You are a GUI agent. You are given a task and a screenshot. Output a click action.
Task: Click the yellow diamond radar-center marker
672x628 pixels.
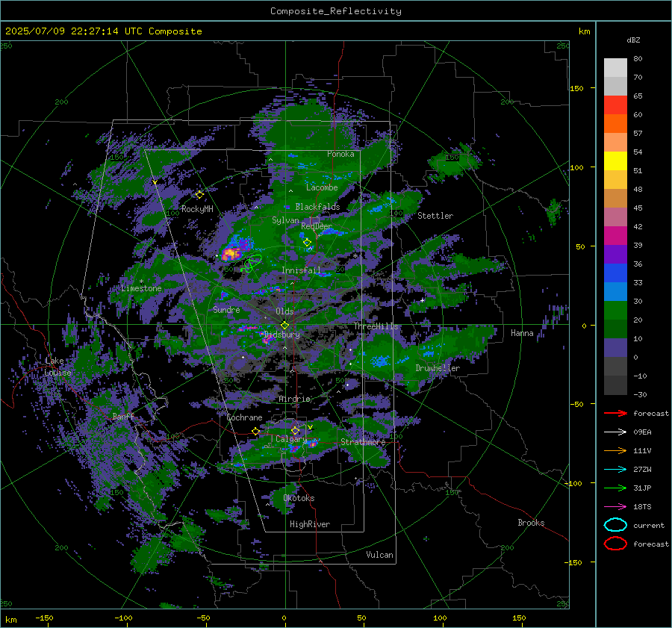point(284,326)
